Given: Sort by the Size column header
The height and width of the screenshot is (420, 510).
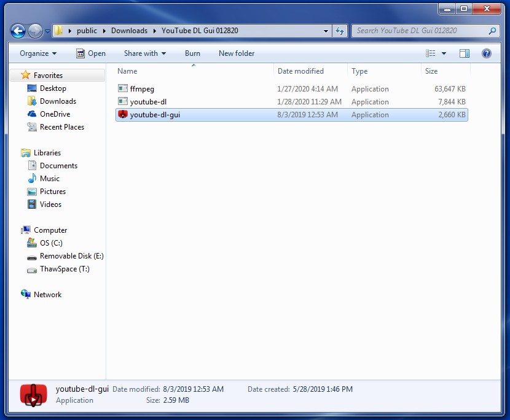Looking at the screenshot, I should (445, 71).
